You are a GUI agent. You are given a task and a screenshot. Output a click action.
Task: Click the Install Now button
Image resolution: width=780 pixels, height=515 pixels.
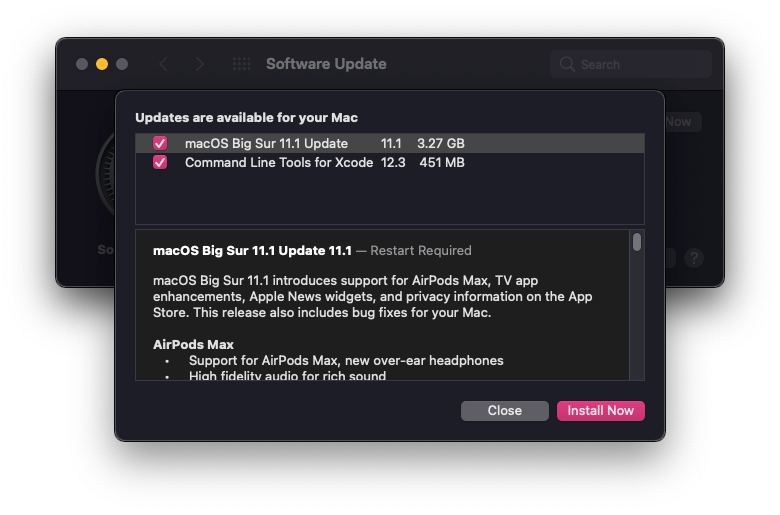600,411
